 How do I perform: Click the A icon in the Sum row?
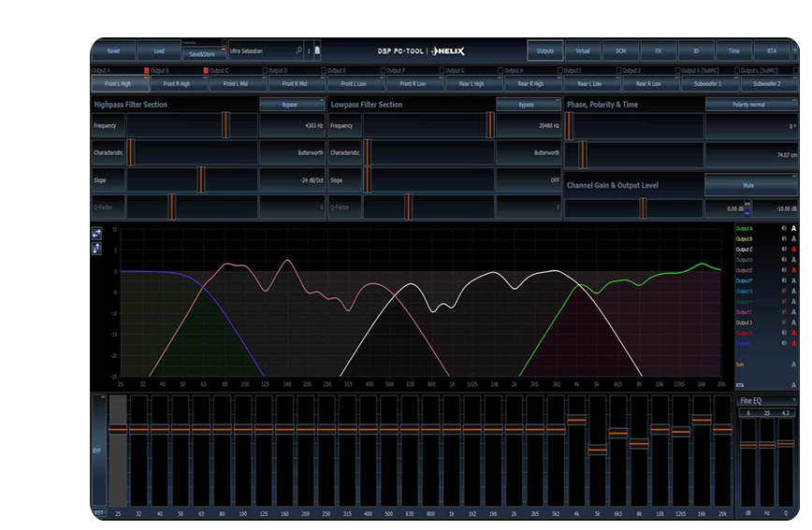click(794, 365)
